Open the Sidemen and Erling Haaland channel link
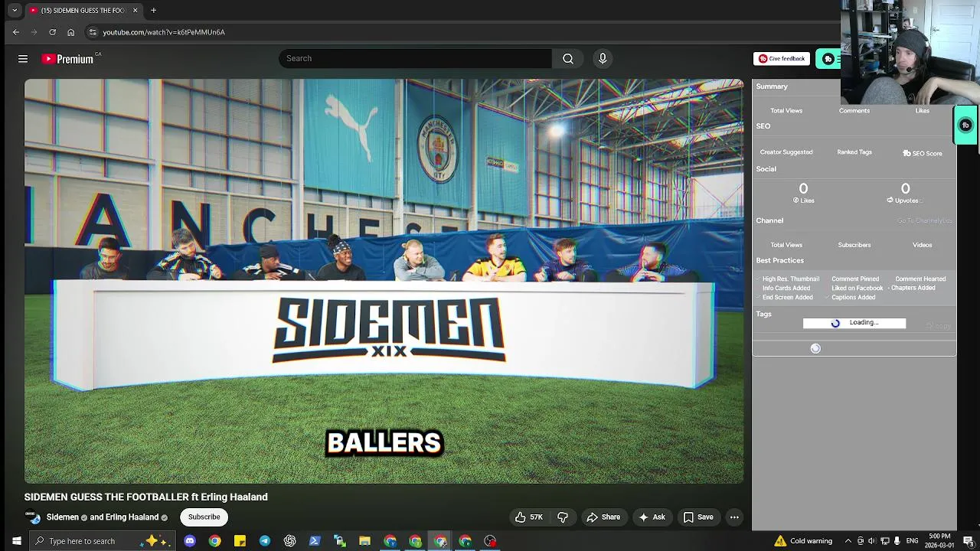This screenshot has width=980, height=551. coord(103,517)
